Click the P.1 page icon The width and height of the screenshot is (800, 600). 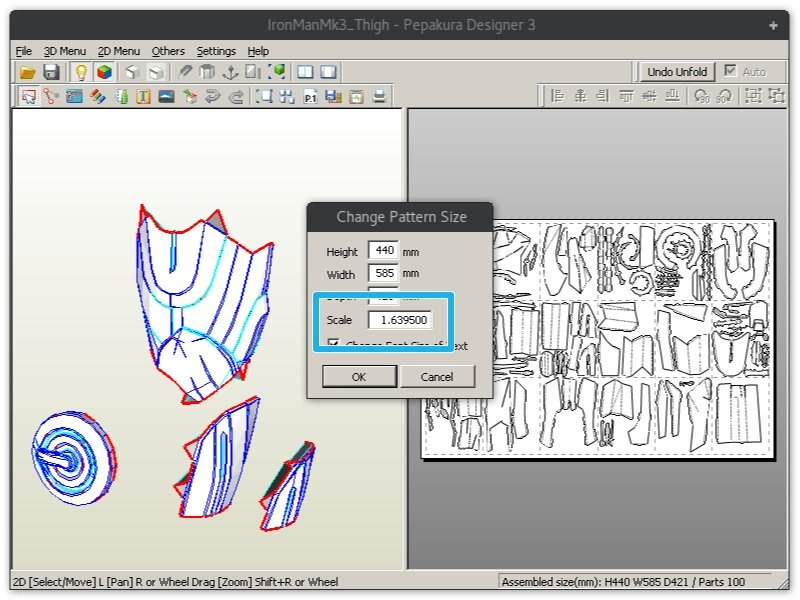pos(310,96)
